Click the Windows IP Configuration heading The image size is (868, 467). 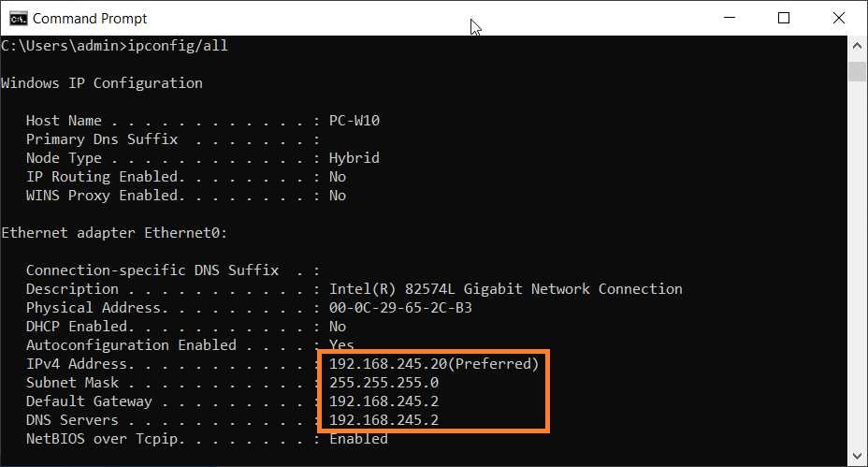pyautogui.click(x=102, y=83)
